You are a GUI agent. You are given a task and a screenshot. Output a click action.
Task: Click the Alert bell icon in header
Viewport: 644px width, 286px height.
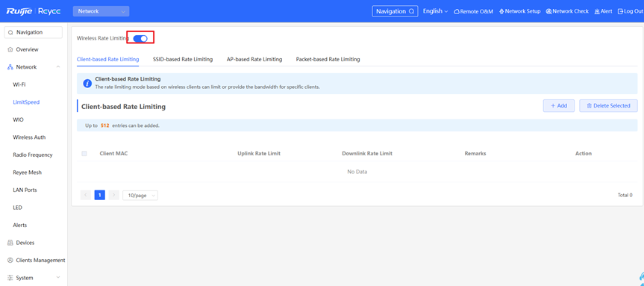pyautogui.click(x=597, y=11)
